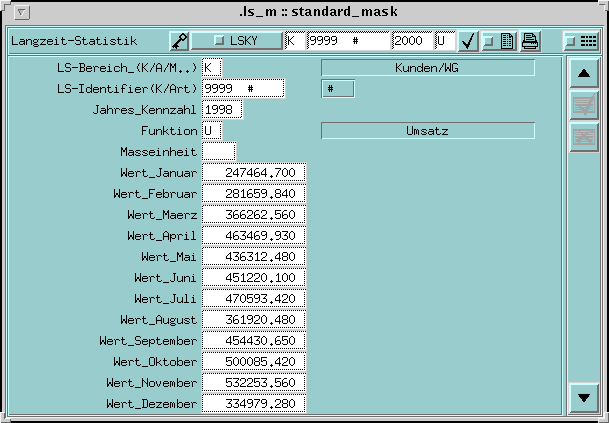Toggle the small square next to checkmark

(x=488, y=41)
